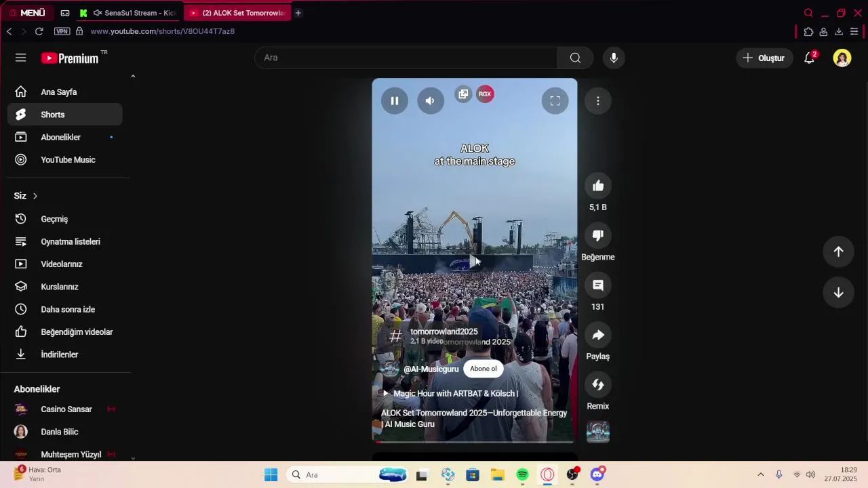The height and width of the screenshot is (488, 868).
Task: Open the Danla Bilic subscription channel
Action: pos(65,432)
